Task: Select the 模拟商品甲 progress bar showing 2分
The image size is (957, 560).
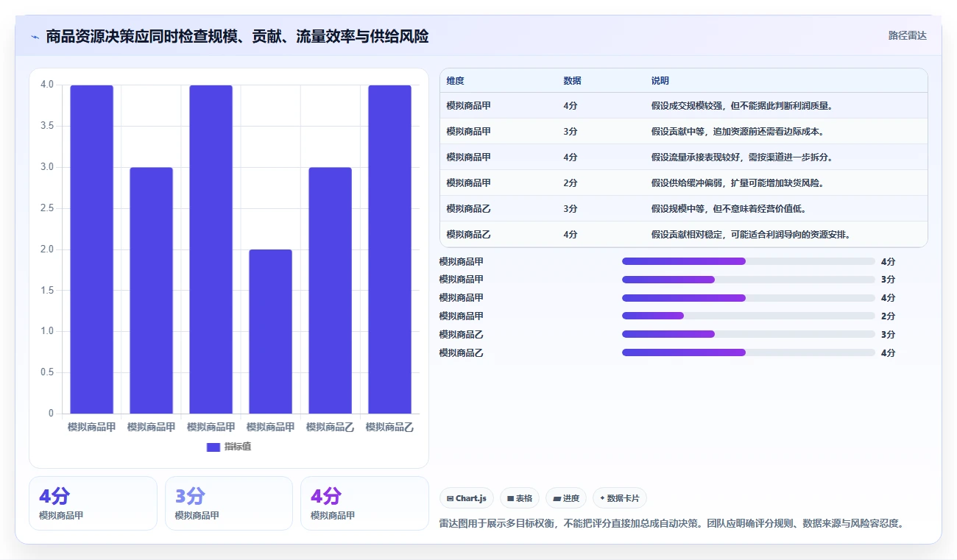Action: pos(749,316)
